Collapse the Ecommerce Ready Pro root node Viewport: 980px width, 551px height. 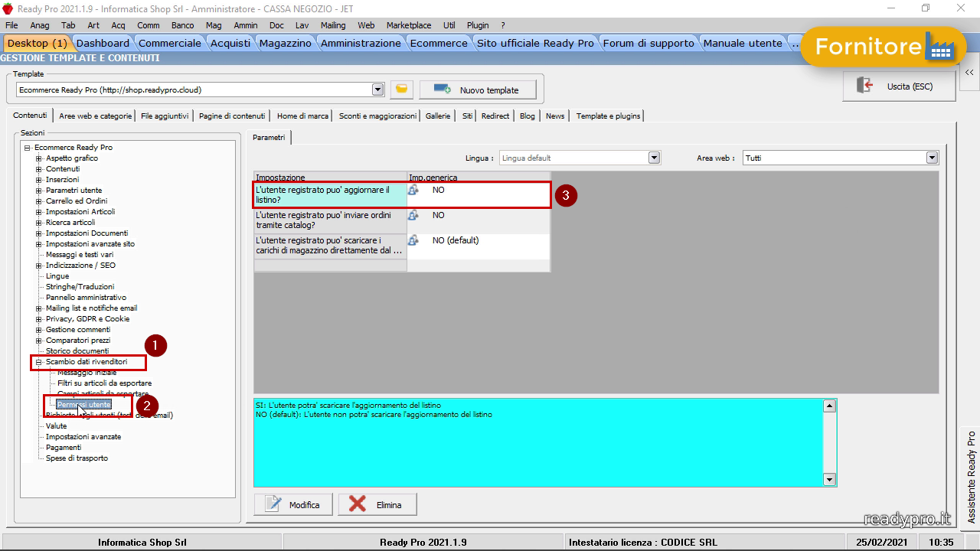tap(28, 148)
